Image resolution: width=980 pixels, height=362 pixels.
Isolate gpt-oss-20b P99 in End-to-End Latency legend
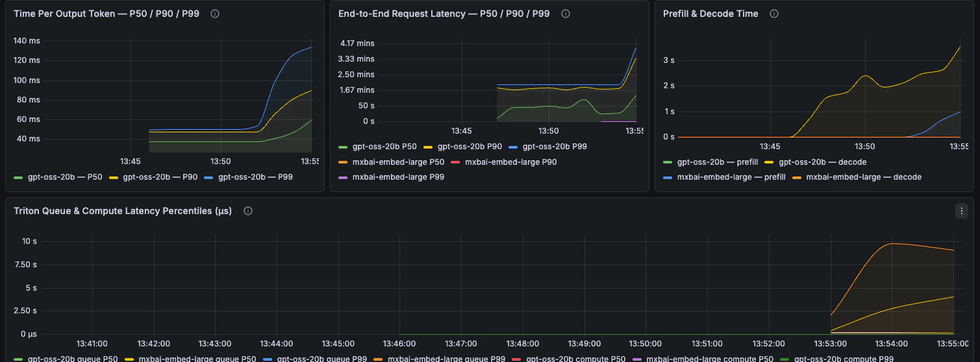pyautogui.click(x=555, y=147)
